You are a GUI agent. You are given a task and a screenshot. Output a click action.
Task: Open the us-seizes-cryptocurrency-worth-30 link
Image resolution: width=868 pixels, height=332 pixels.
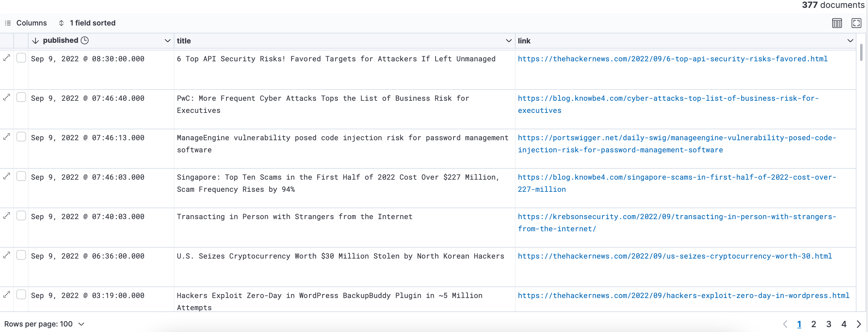[x=675, y=256]
